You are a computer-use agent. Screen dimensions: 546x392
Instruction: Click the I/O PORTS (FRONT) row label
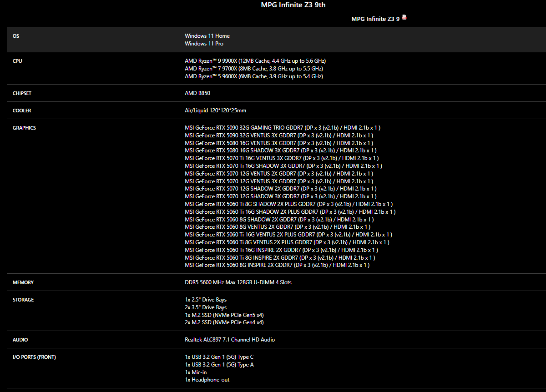[34, 357]
